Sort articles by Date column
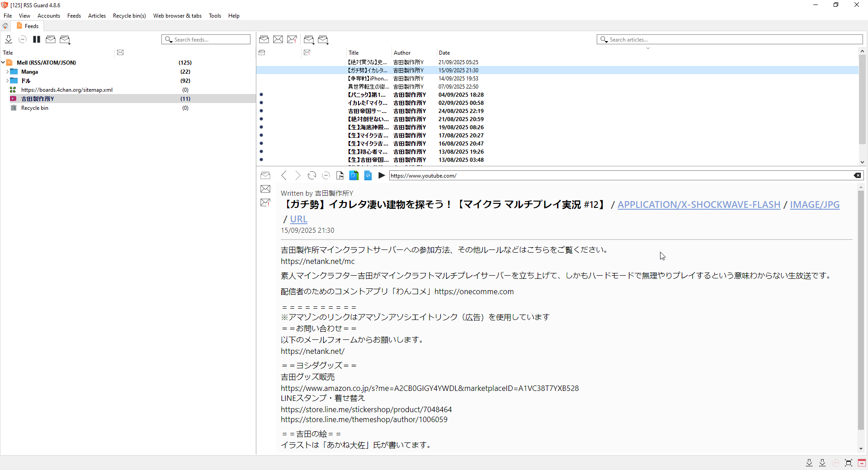This screenshot has width=868, height=470. [x=444, y=52]
